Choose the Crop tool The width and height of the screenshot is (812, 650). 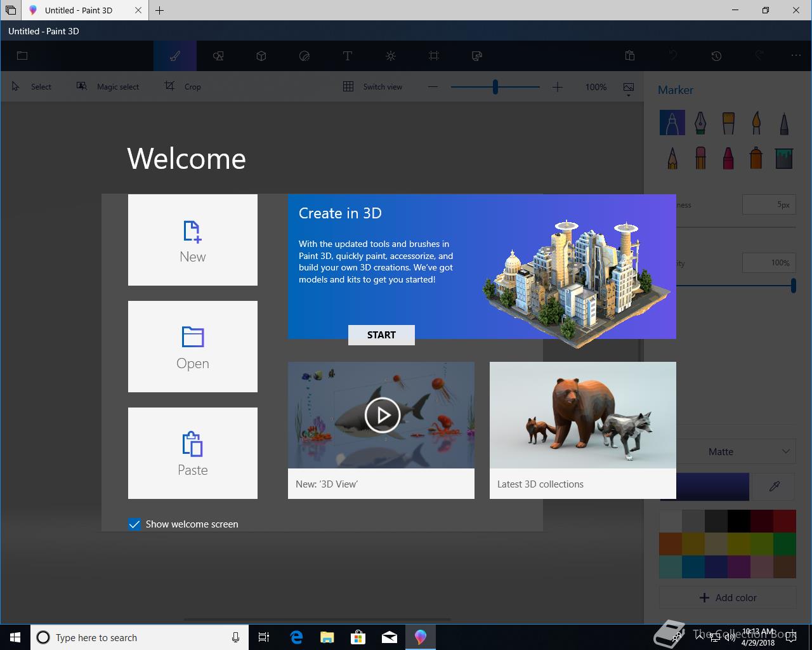point(183,86)
